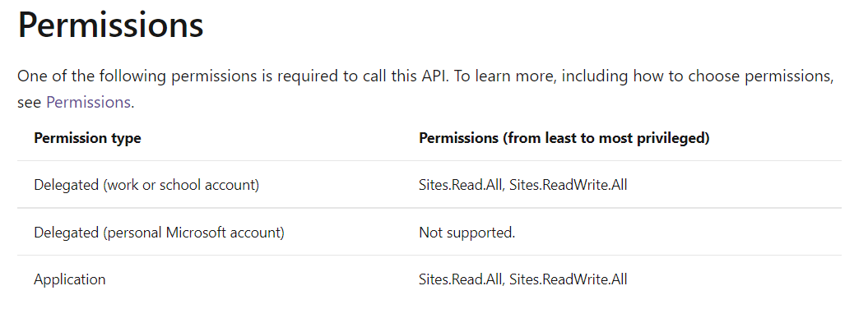Click Sites.ReadWrite.All in the Application row

coord(568,279)
